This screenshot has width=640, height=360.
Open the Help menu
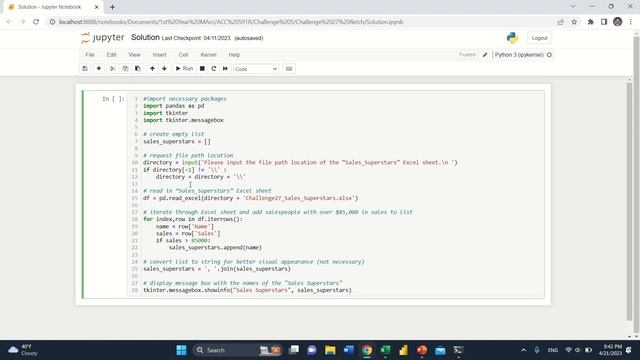[234, 55]
